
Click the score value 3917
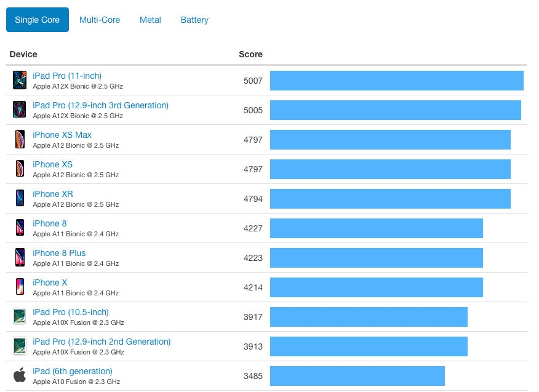[x=253, y=318]
